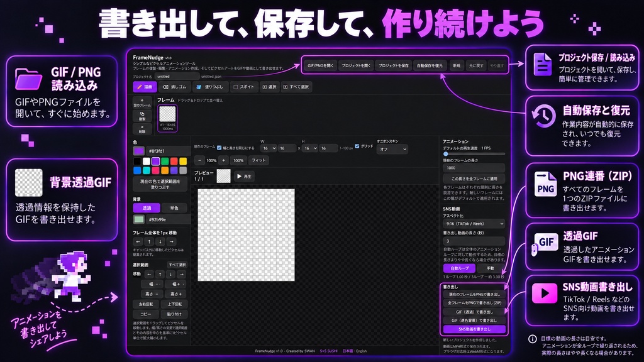Screen dimensions: 644x362
Task: Delete the frame with the 削除 button
Action: 142,129
